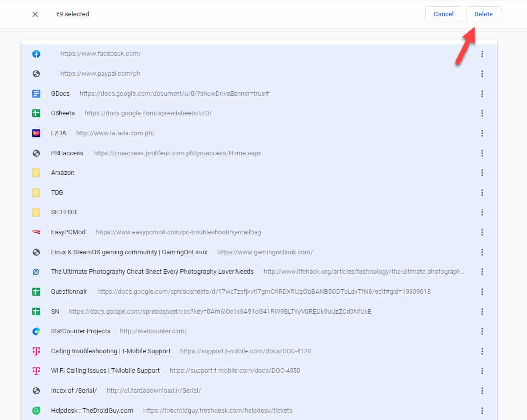Open the more menu for Photography Cheat Sheet bookmark
Viewport: 527px width, 420px height.
point(482,272)
